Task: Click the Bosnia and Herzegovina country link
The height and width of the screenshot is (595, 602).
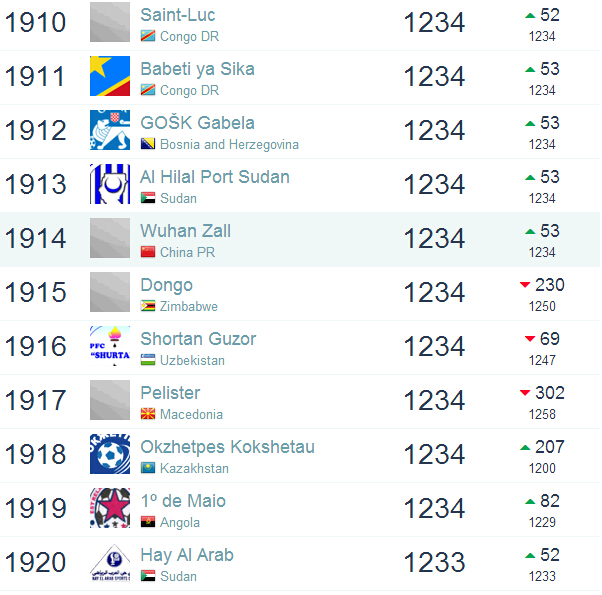Action: click(229, 145)
